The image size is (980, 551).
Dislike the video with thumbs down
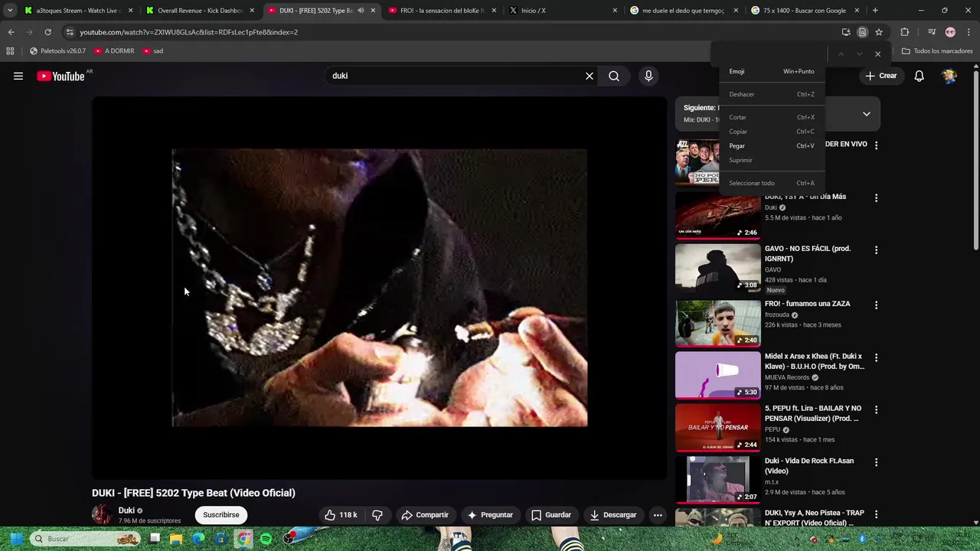pyautogui.click(x=377, y=515)
